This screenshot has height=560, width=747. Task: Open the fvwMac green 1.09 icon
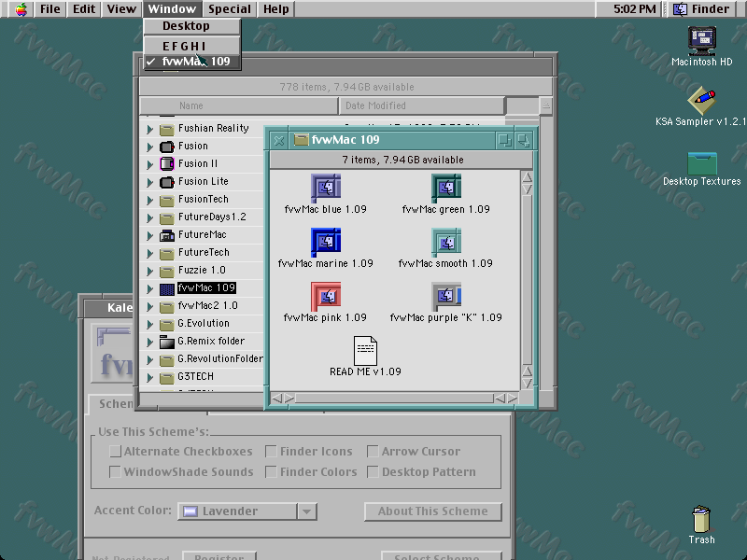[446, 188]
